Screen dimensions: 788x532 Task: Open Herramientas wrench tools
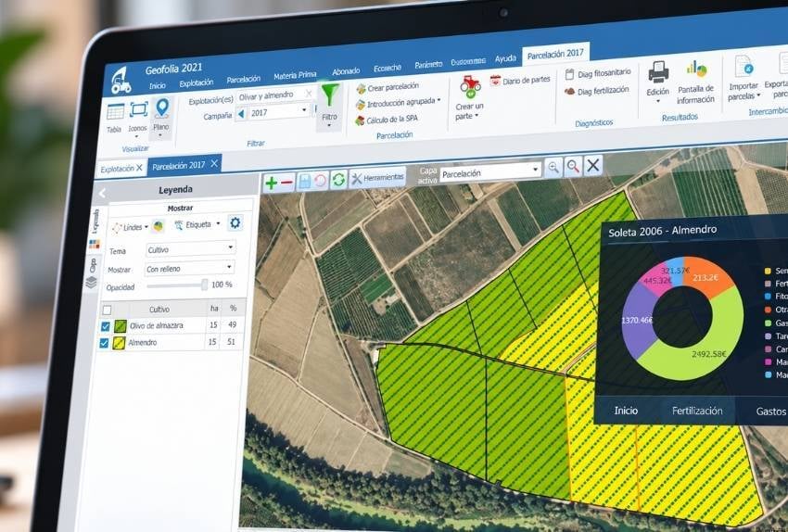click(377, 178)
